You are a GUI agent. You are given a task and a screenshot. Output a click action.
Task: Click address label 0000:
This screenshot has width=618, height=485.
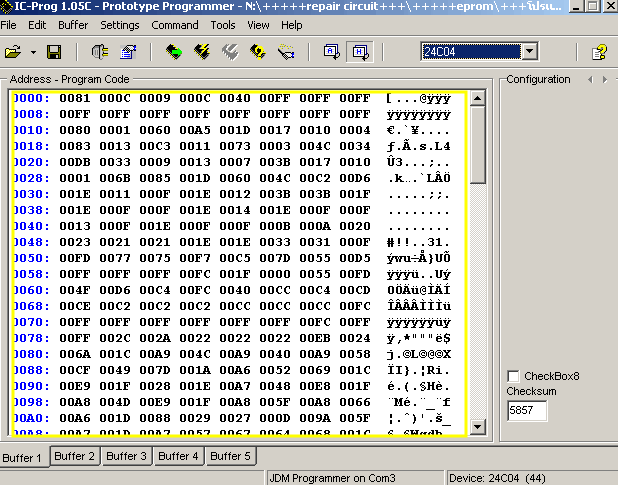[32, 98]
